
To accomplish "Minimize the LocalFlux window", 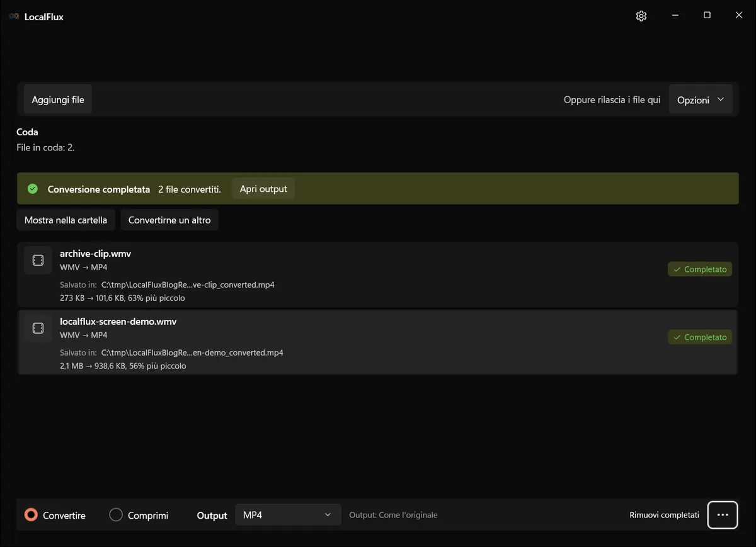I will pos(675,16).
